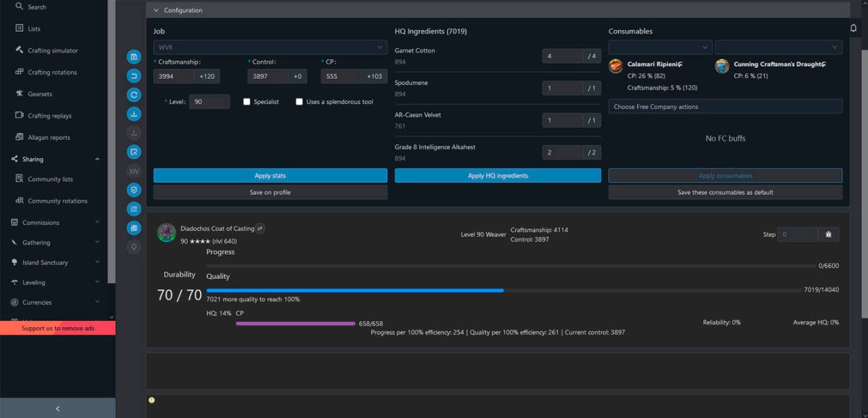This screenshot has width=868, height=418.
Task: Open the WVR job dropdown
Action: pyautogui.click(x=270, y=47)
